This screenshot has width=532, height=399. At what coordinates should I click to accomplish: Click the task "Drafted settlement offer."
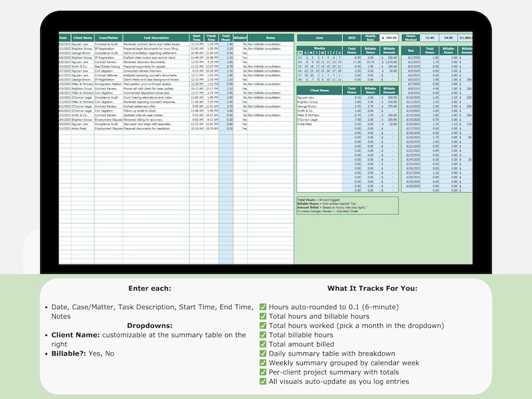[x=156, y=106]
